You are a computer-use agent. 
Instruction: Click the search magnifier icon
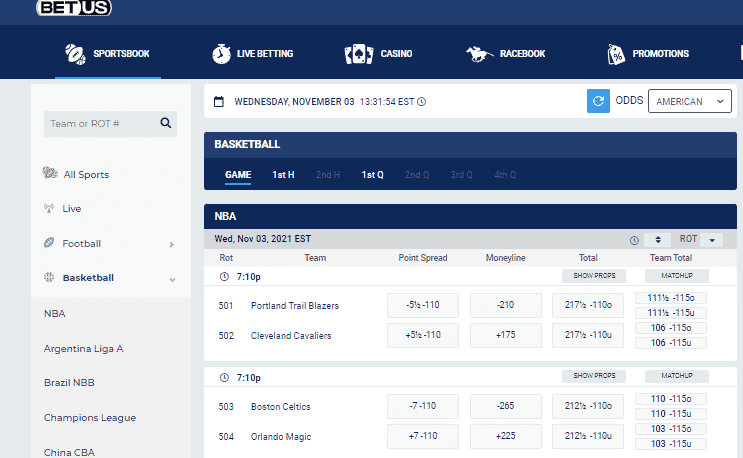click(165, 123)
